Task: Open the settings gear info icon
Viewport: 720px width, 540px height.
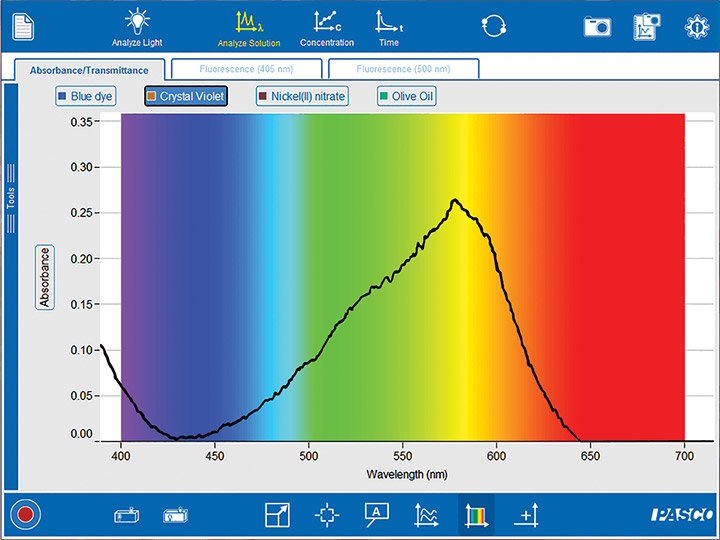Action: click(697, 27)
